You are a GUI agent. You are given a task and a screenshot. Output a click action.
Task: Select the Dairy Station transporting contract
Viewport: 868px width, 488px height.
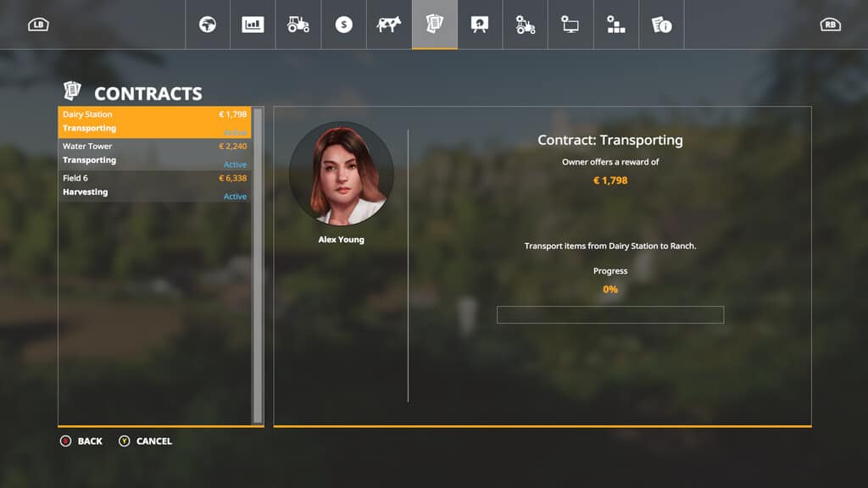point(154,122)
